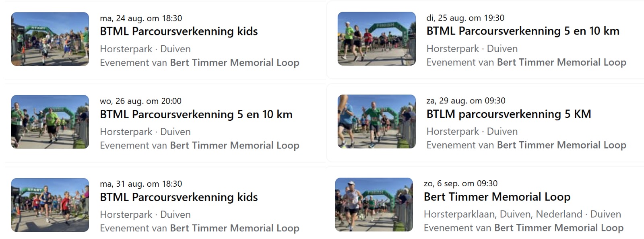Open the 6 sep. Memorial Loop image
Viewport: 644px width, 239px height.
374,204
